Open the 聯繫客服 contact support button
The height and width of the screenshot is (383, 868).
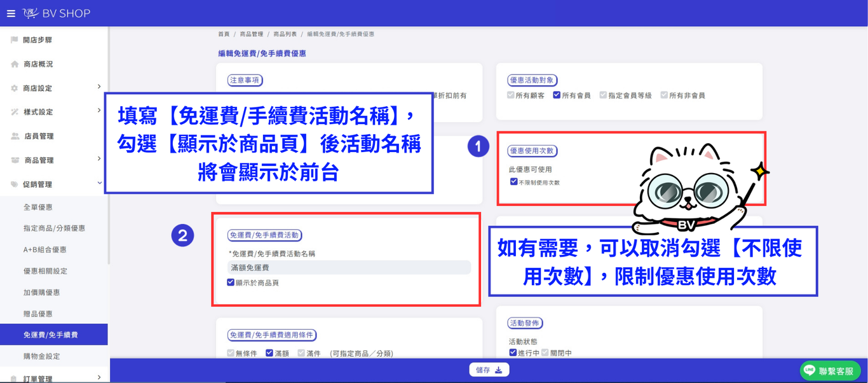pyautogui.click(x=831, y=371)
